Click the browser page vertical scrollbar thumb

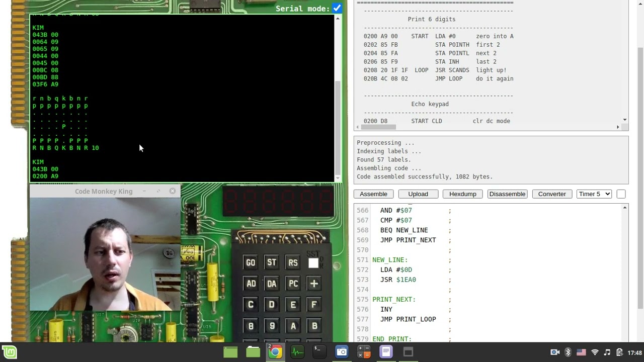(640, 178)
